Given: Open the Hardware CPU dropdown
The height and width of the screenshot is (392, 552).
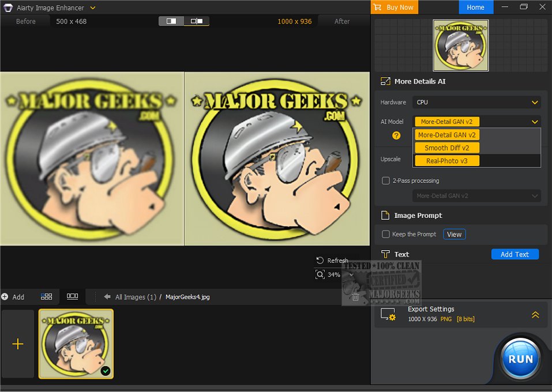Looking at the screenshot, I should tap(476, 103).
